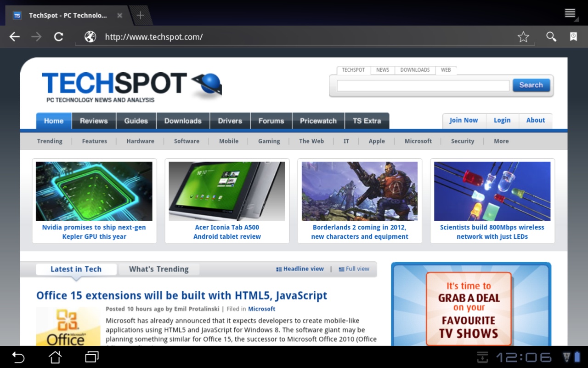Select the NEWS search scope tab

(383, 70)
